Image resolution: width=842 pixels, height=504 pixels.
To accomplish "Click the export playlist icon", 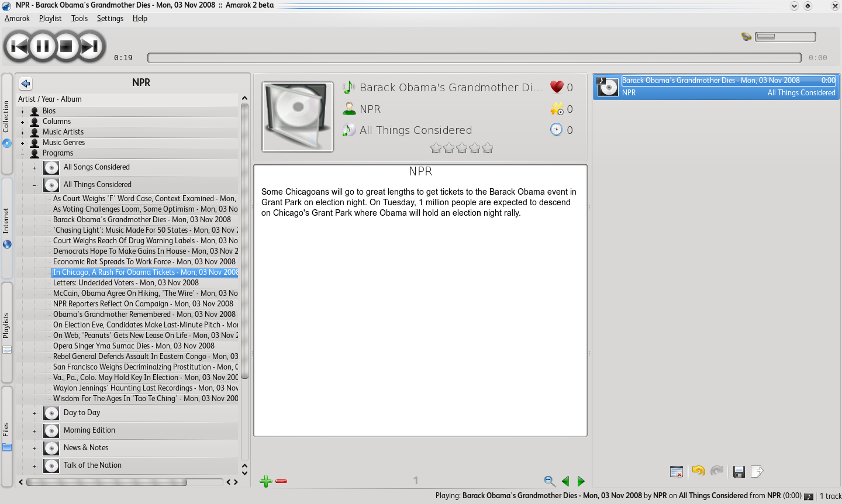I will (757, 472).
